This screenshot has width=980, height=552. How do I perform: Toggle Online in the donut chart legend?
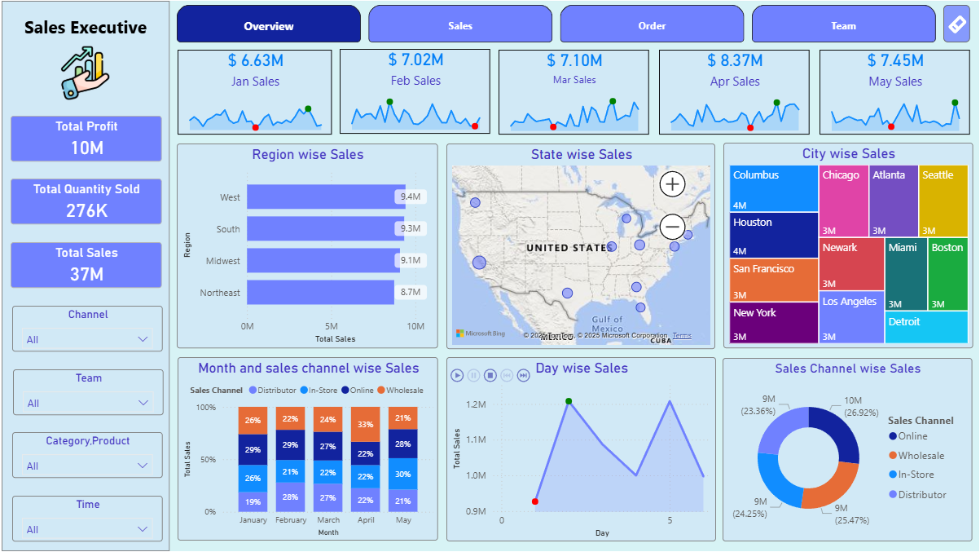click(912, 436)
